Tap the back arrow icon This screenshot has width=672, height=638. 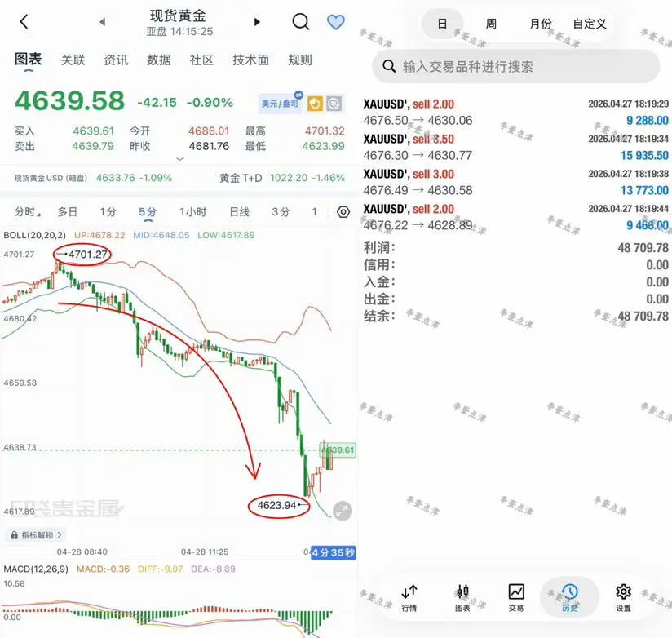coord(24,21)
